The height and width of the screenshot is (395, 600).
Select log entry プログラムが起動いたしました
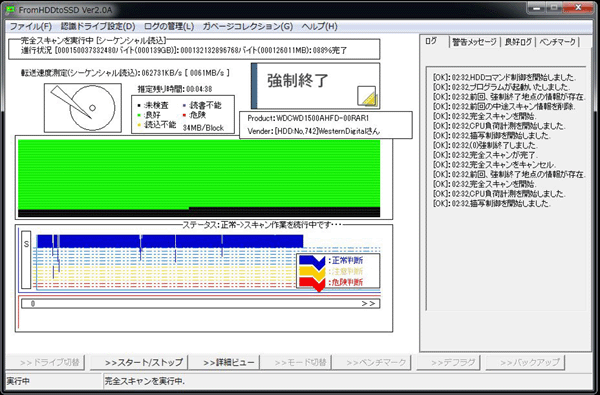501,87
